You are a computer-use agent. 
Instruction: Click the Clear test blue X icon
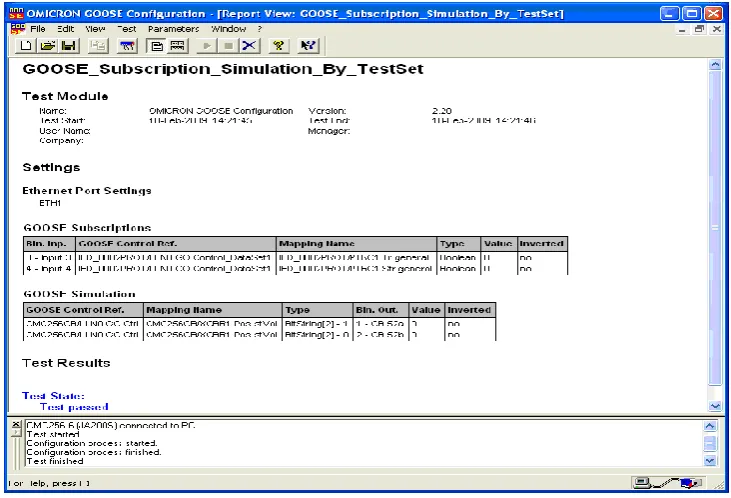pyautogui.click(x=249, y=45)
